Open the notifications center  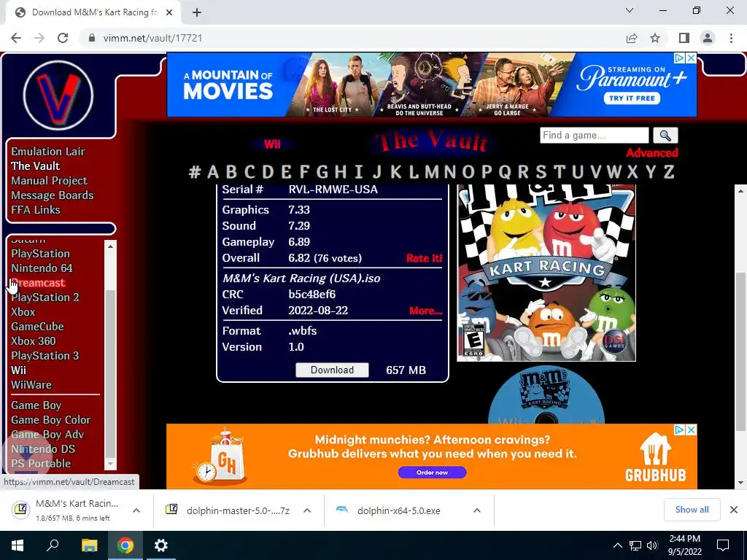tap(723, 545)
